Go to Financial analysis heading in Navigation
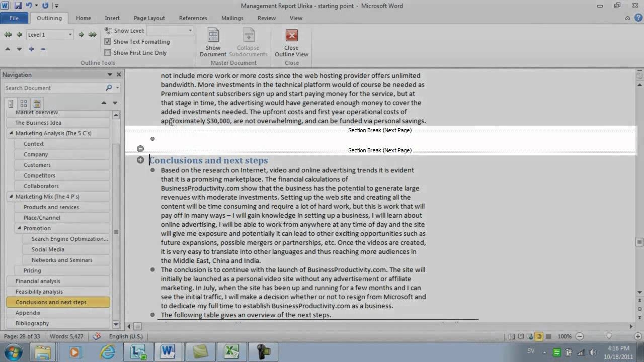The height and width of the screenshot is (362, 644). coord(38,281)
